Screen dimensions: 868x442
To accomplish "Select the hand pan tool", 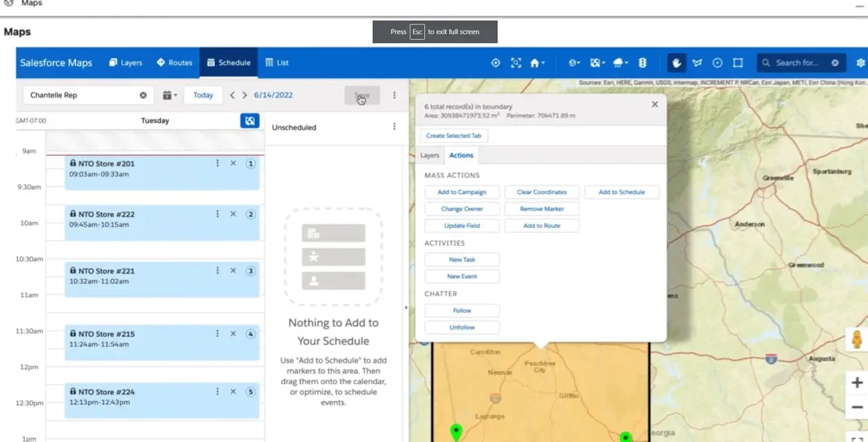I will (677, 63).
